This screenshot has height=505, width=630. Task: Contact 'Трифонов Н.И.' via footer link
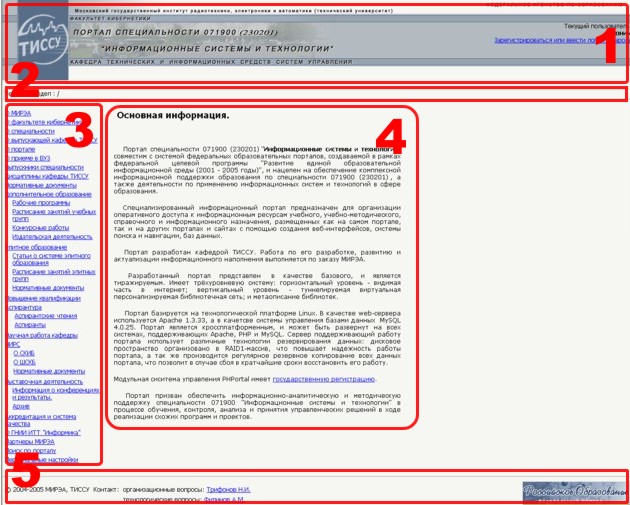click(229, 490)
